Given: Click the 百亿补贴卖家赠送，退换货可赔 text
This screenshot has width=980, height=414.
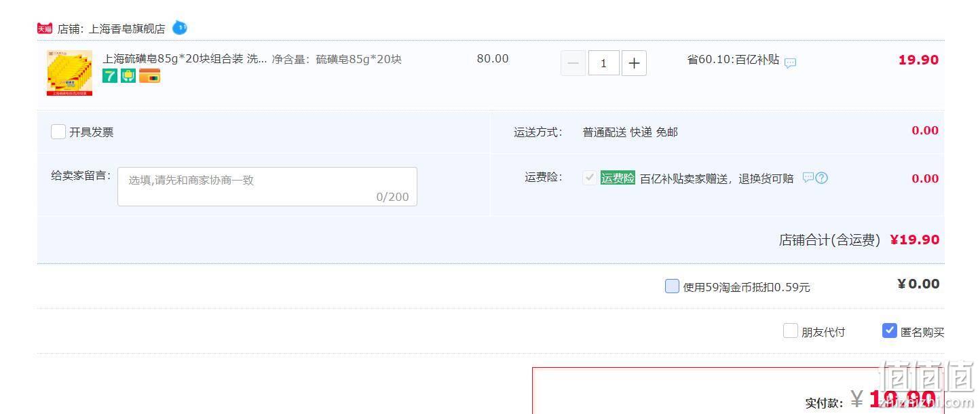Looking at the screenshot, I should [x=717, y=178].
